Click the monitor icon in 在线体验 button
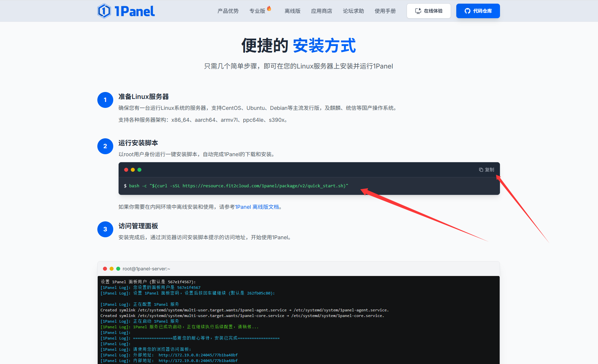Image resolution: width=598 pixels, height=364 pixels. pos(418,11)
